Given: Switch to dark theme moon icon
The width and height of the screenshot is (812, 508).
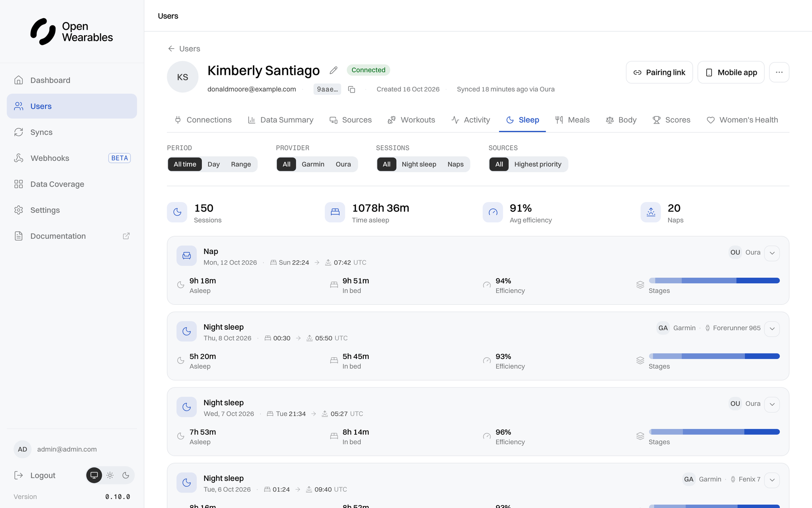Looking at the screenshot, I should pyautogui.click(x=126, y=475).
